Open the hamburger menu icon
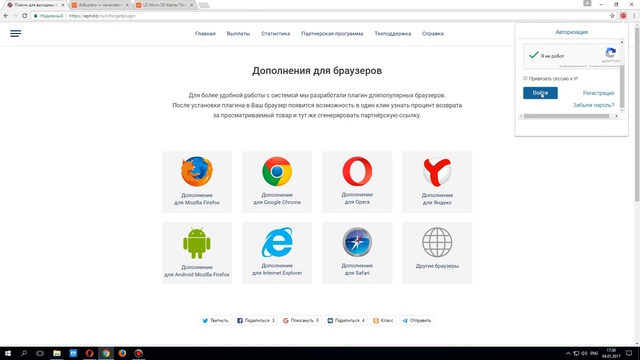This screenshot has height=360, width=640. (16, 33)
